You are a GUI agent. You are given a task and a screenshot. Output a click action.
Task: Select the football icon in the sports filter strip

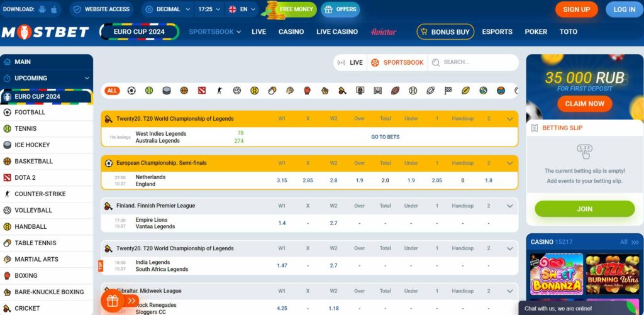(131, 91)
